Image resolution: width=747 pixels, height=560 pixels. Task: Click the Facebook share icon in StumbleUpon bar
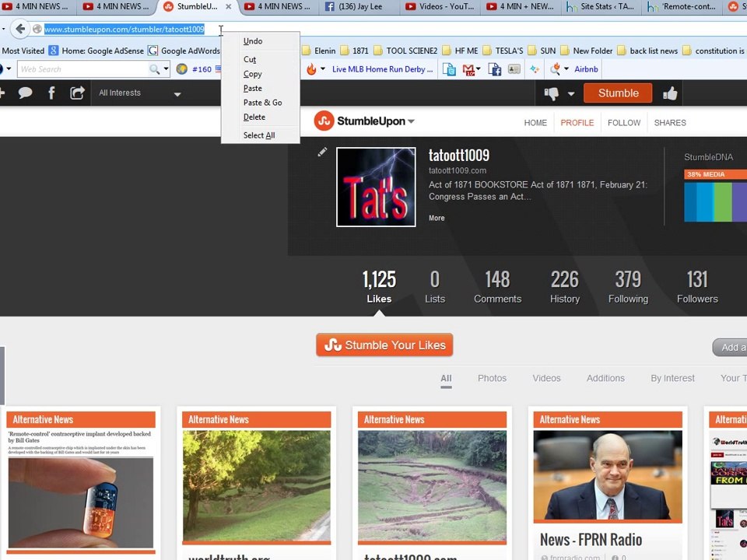[x=51, y=93]
